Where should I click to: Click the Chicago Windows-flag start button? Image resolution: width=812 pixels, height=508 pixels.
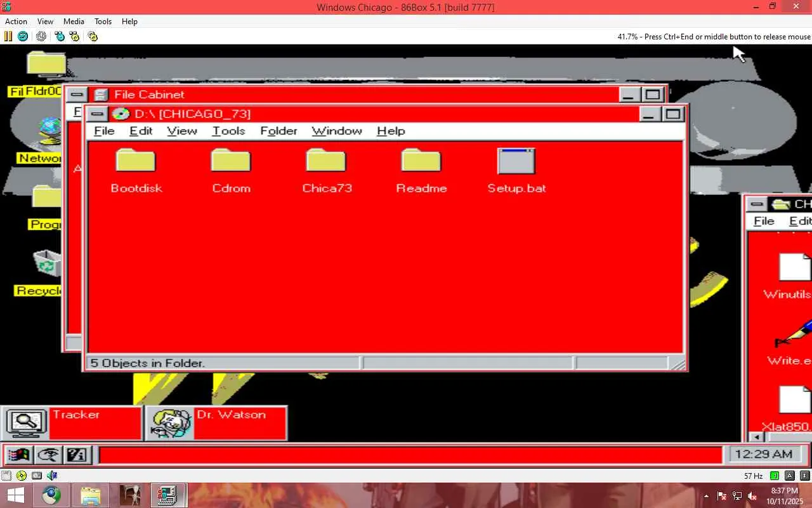18,455
